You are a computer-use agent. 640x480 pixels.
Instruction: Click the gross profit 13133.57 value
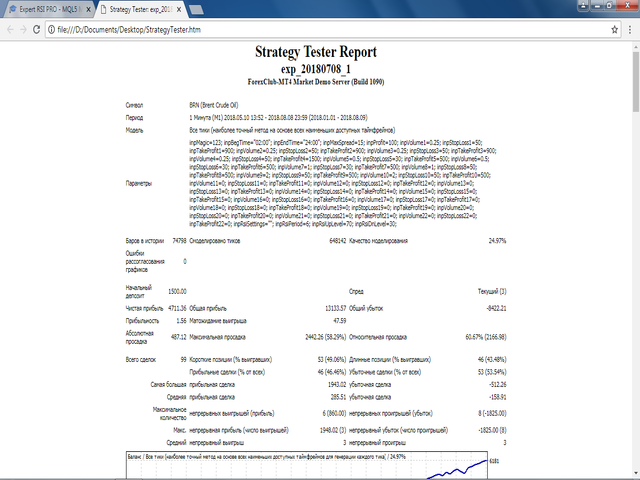(336, 308)
